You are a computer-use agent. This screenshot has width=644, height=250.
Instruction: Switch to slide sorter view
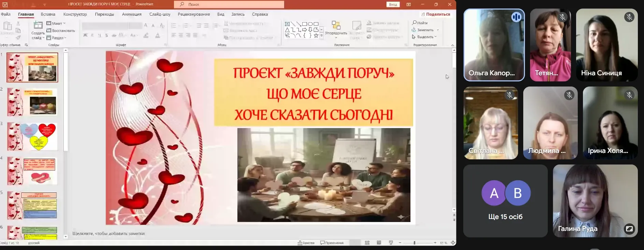point(367,243)
